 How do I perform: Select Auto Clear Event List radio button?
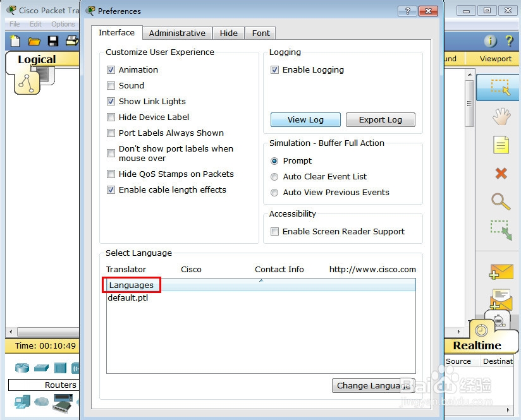point(274,177)
